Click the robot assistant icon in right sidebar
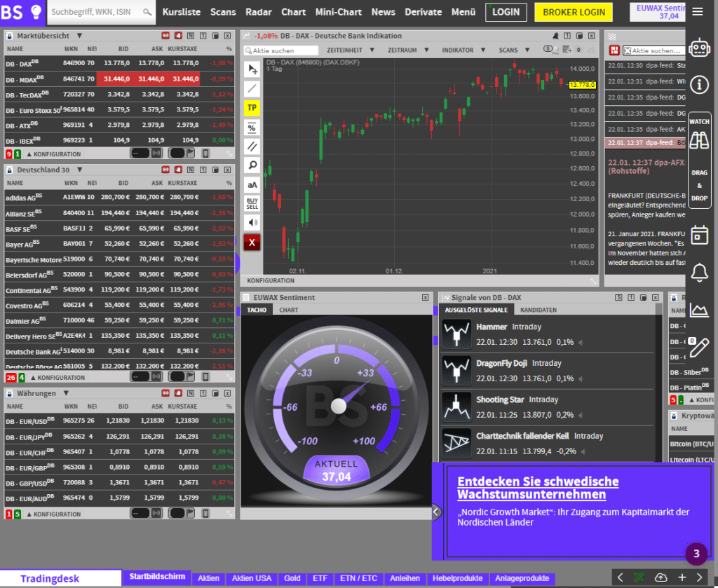 coord(699,47)
